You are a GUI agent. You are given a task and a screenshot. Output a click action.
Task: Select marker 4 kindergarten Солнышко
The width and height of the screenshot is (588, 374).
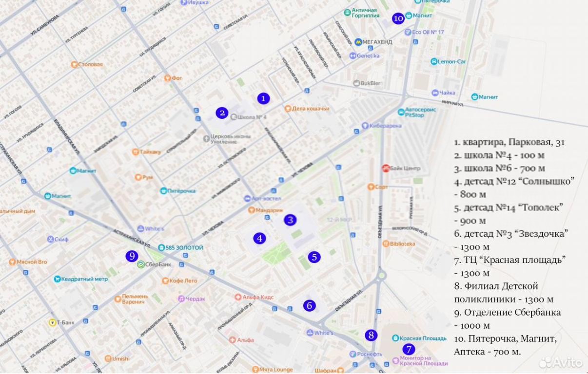[x=259, y=238]
